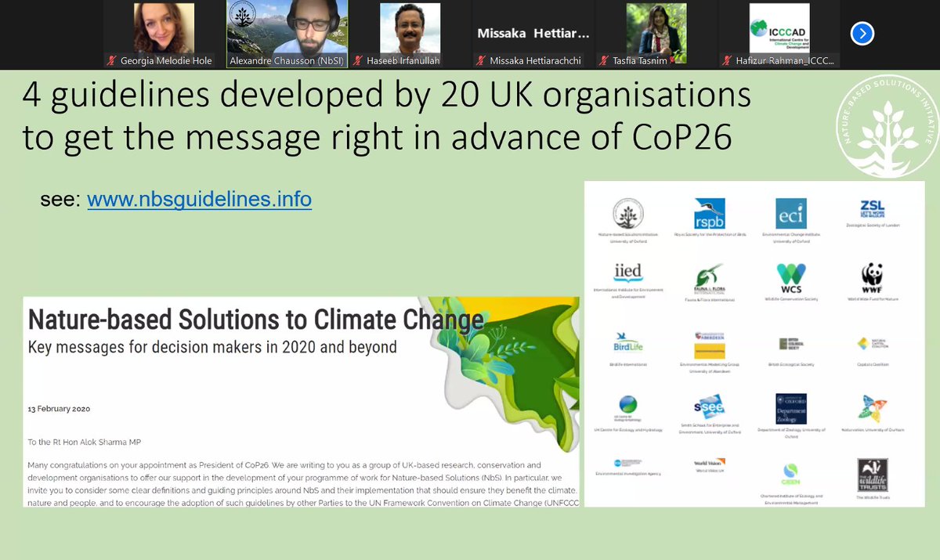Click the colorful Naturvation logo
Viewport: 940px width, 560px height.
pos(872,408)
